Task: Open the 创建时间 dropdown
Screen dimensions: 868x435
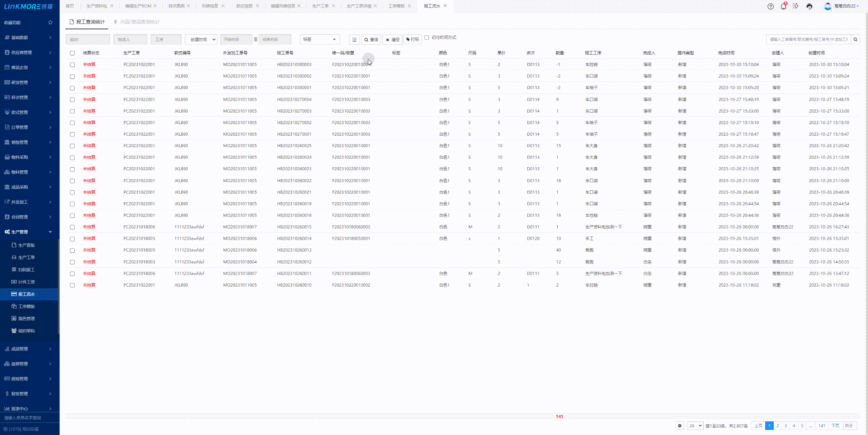Action: [x=201, y=40]
